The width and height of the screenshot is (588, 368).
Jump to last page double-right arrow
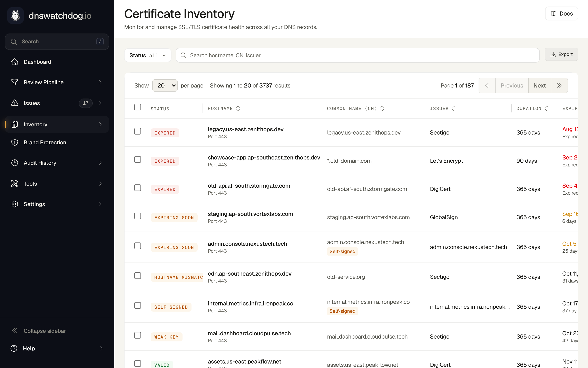559,85
